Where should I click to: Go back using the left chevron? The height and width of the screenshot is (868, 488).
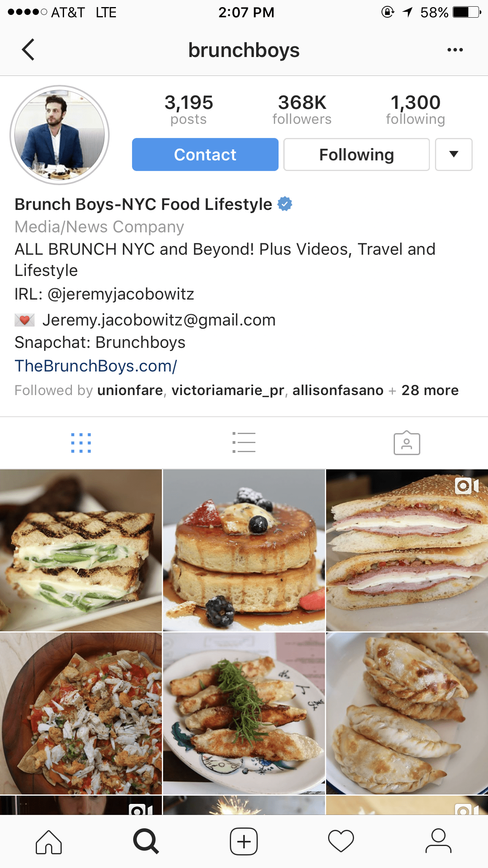tap(28, 50)
